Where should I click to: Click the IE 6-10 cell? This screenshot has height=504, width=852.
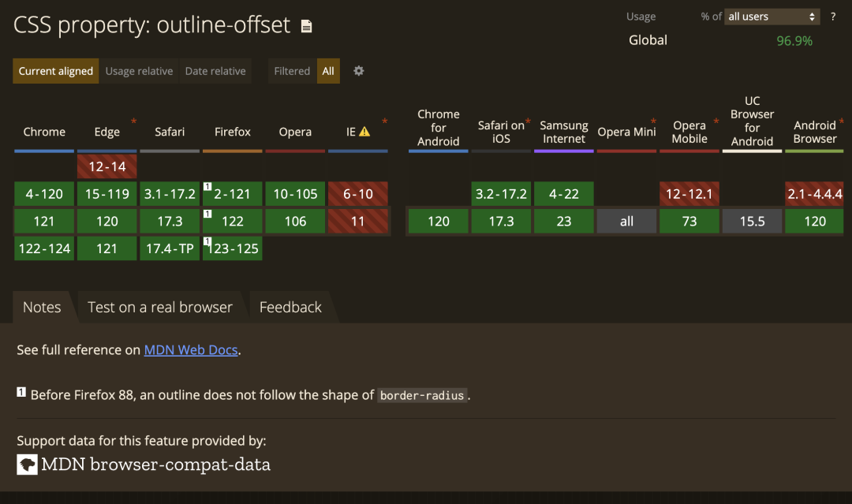click(358, 194)
